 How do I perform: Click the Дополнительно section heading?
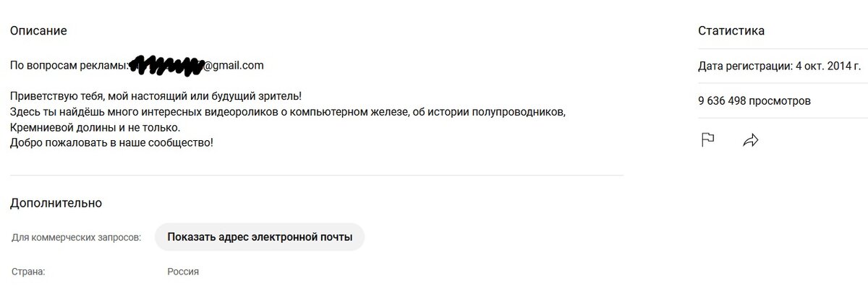click(56, 203)
